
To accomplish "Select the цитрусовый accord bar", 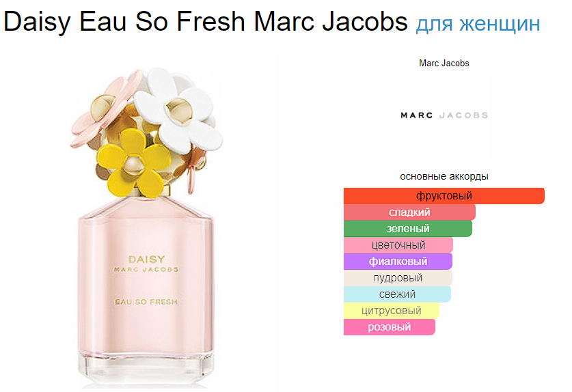I will (392, 311).
